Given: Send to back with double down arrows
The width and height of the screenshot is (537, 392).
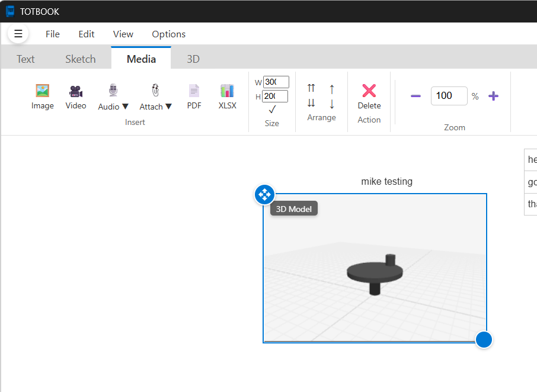Looking at the screenshot, I should [311, 103].
